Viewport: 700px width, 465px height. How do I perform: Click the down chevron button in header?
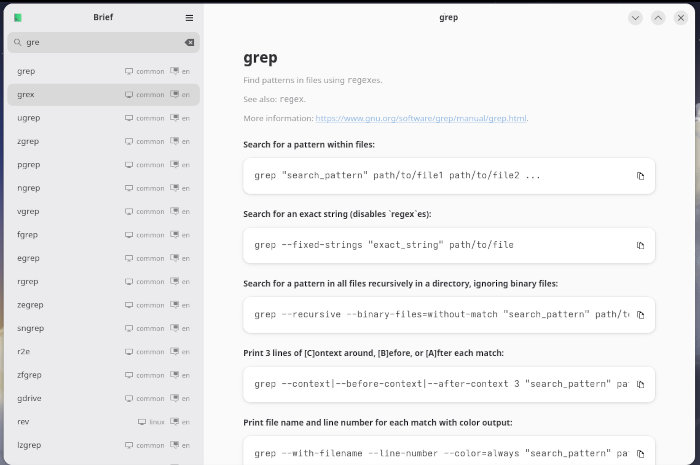click(635, 18)
